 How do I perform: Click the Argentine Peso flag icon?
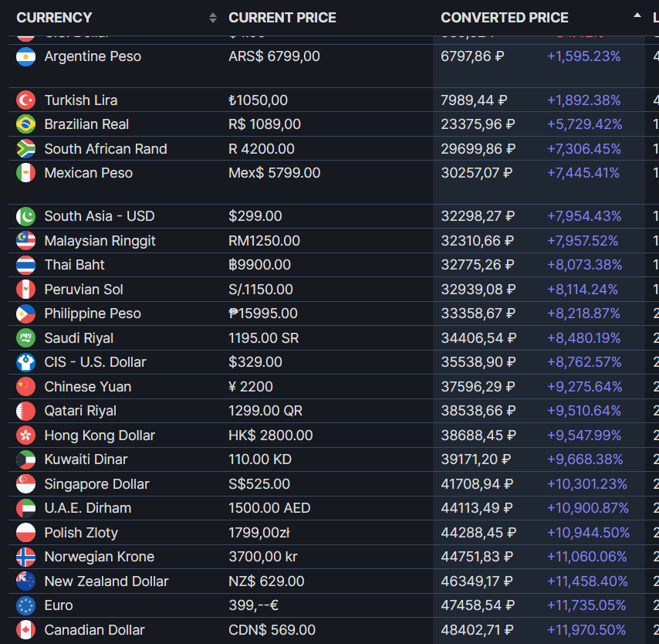(x=26, y=56)
